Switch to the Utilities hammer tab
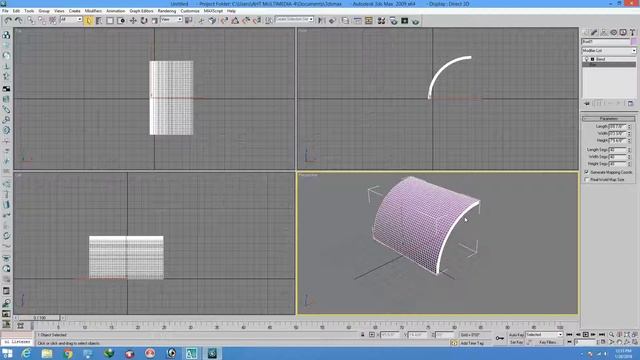640x360 pixels. (632, 32)
